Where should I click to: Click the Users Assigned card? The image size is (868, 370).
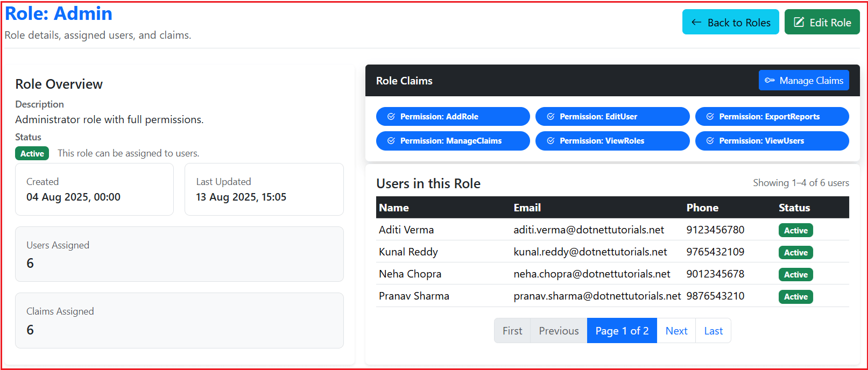click(179, 254)
